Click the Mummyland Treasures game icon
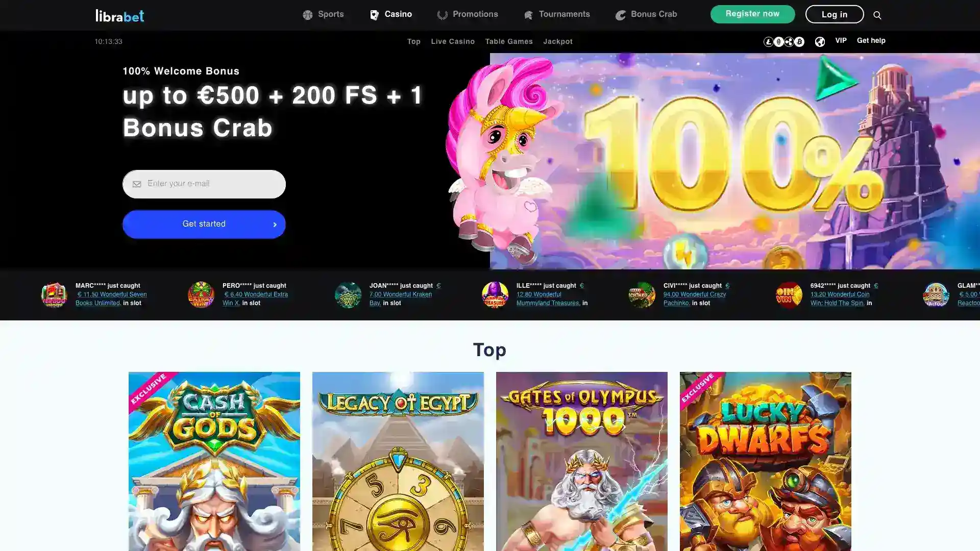 pos(495,295)
